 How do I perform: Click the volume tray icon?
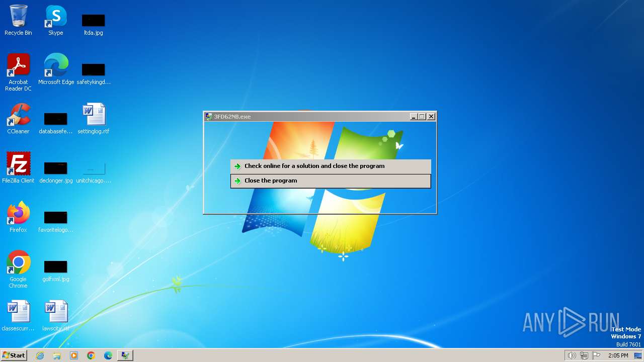coord(572,355)
